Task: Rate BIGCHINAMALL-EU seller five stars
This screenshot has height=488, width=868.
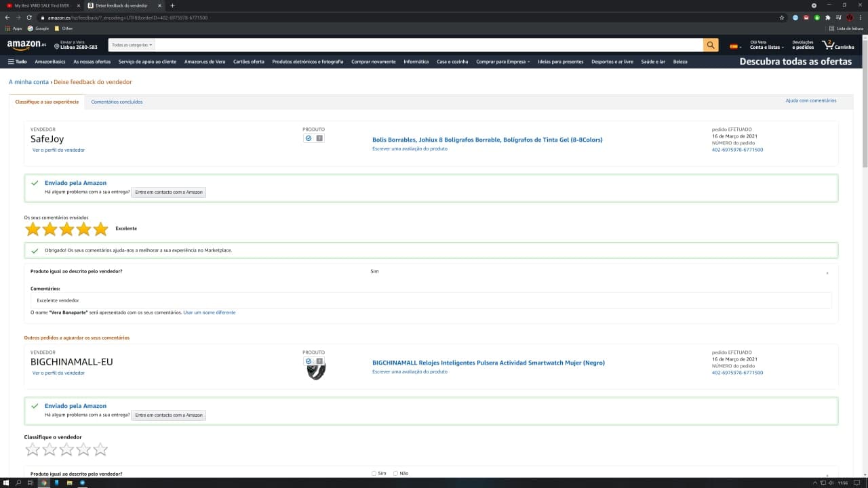Action: [100, 449]
